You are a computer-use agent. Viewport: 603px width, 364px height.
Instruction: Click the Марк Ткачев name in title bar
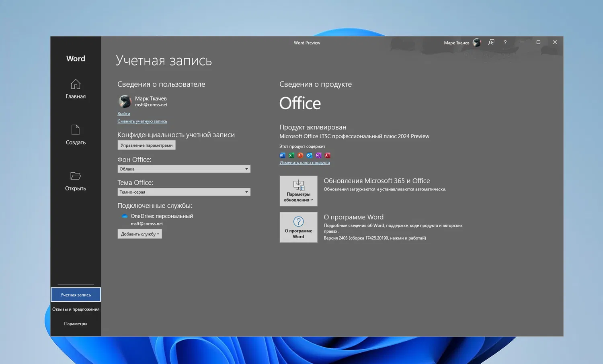(456, 43)
